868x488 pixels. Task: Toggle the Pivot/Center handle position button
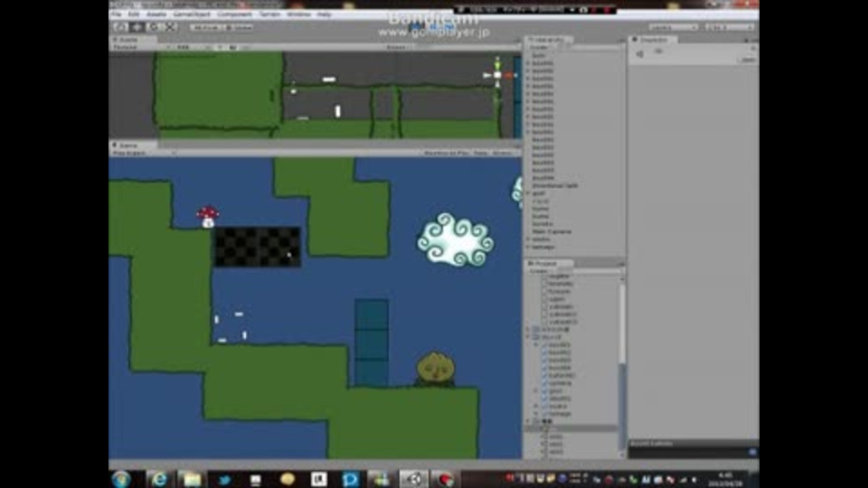pyautogui.click(x=206, y=26)
